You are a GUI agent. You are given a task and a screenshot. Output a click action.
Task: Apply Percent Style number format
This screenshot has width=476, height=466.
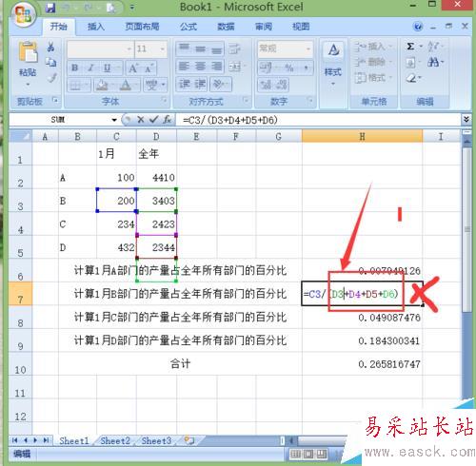pos(288,68)
